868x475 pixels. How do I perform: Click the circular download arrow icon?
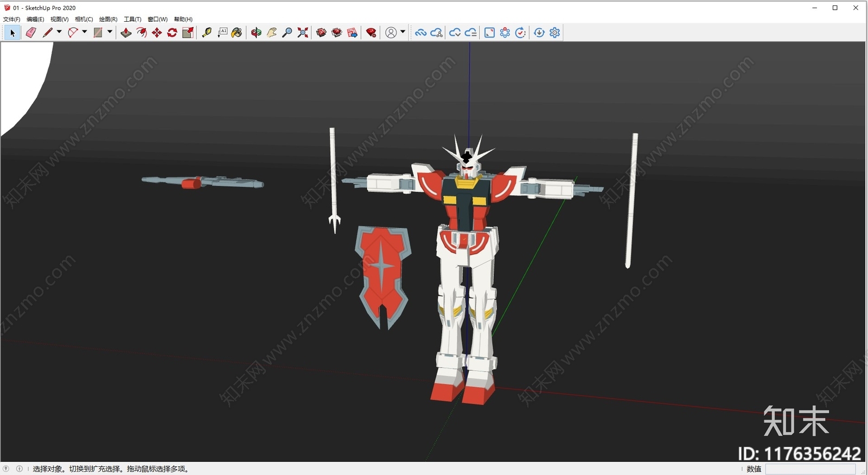539,33
